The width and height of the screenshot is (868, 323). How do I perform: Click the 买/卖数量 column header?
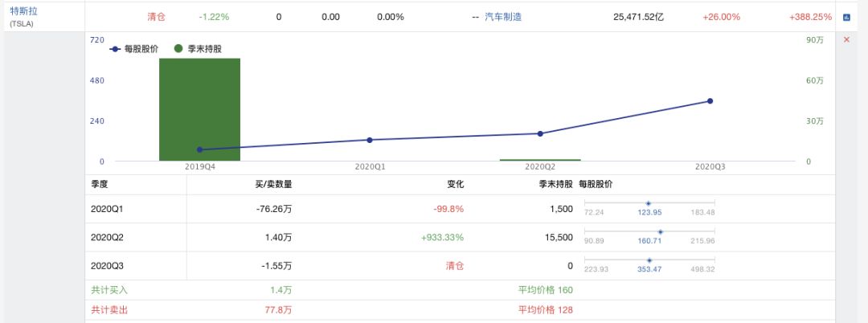[x=273, y=184]
